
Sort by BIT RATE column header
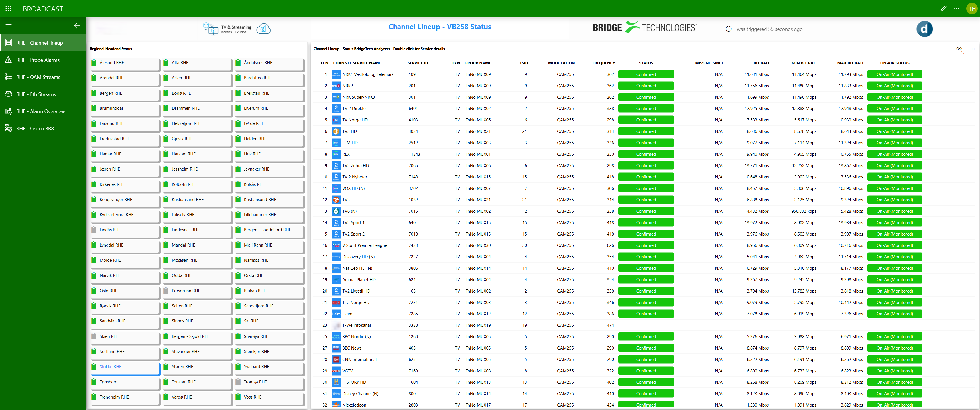[x=761, y=63]
